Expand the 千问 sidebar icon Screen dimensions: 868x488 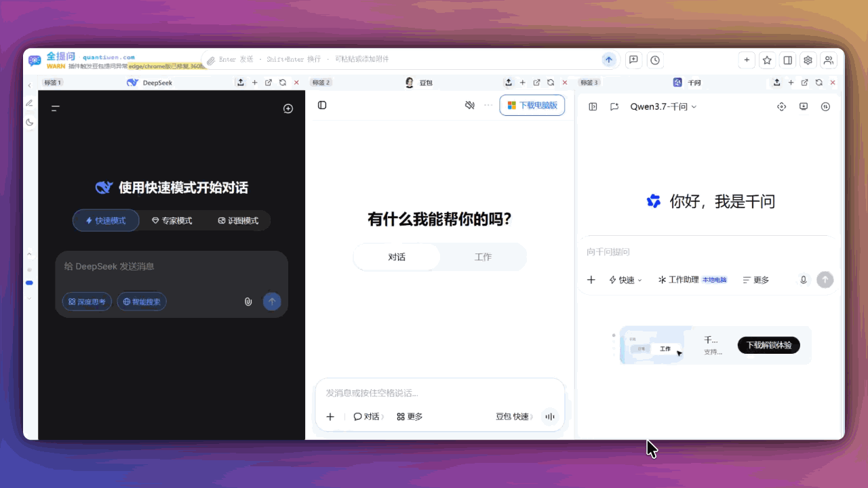point(593,106)
